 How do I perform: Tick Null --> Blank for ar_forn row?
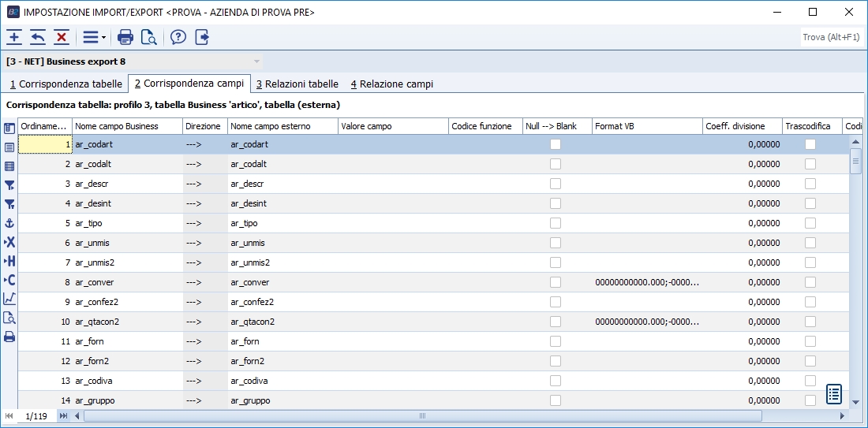(x=556, y=341)
